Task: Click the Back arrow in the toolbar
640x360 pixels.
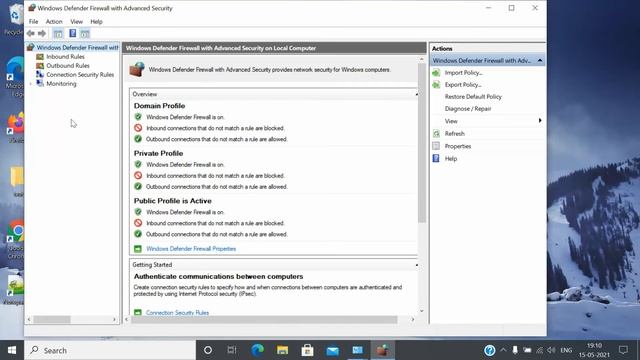Action: [x=31, y=33]
